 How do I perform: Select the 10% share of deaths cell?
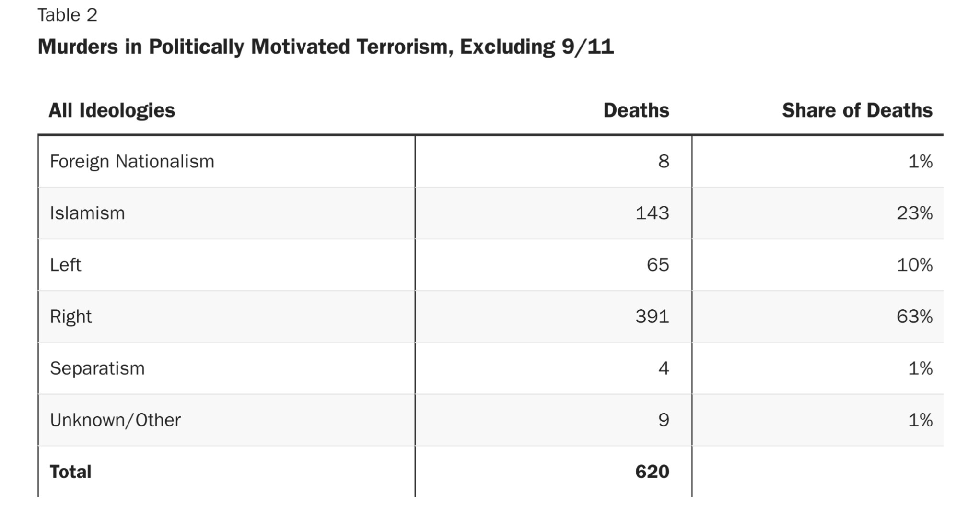tap(914, 265)
